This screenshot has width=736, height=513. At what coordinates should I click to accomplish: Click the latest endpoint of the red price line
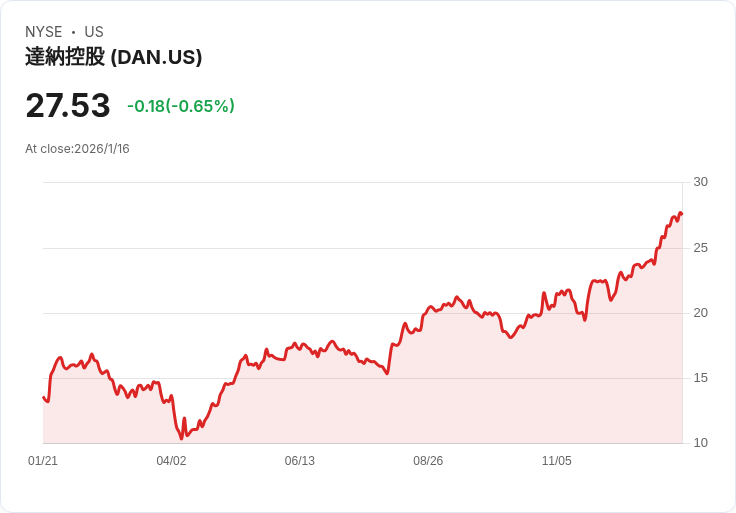tap(681, 213)
